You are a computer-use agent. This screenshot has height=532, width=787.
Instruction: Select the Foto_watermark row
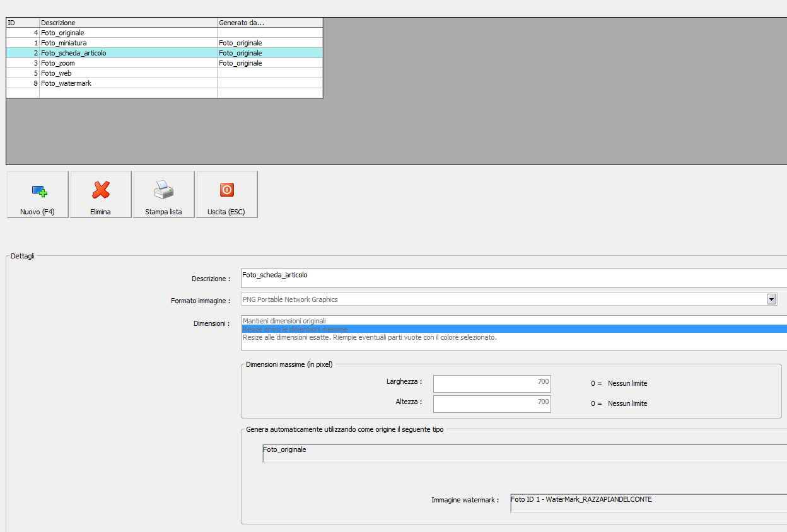tap(165, 83)
